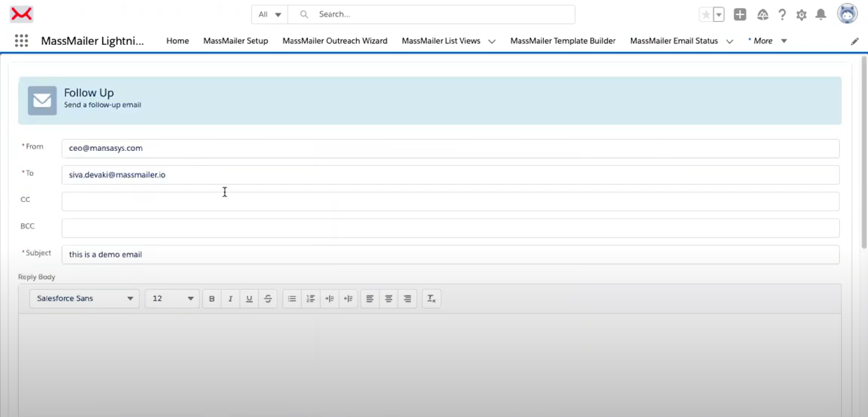Viewport: 868px width, 417px height.
Task: Click the page vertical scrollbar
Action: [x=864, y=152]
